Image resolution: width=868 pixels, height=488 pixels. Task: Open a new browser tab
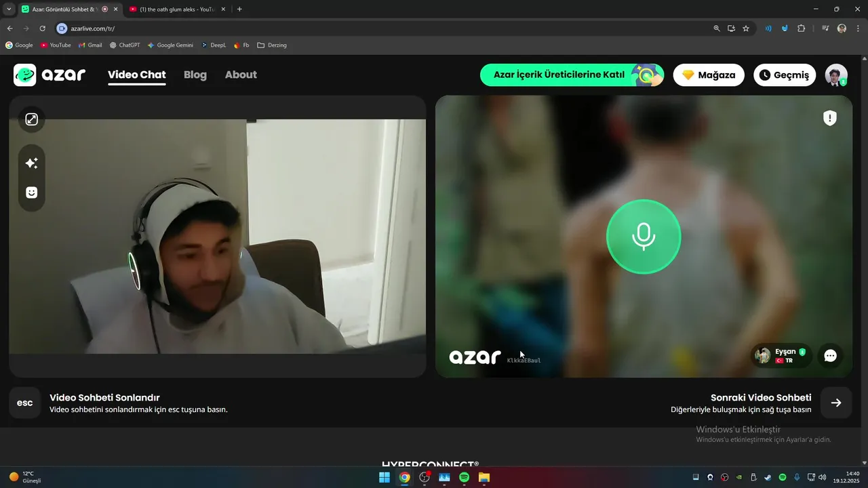click(239, 9)
